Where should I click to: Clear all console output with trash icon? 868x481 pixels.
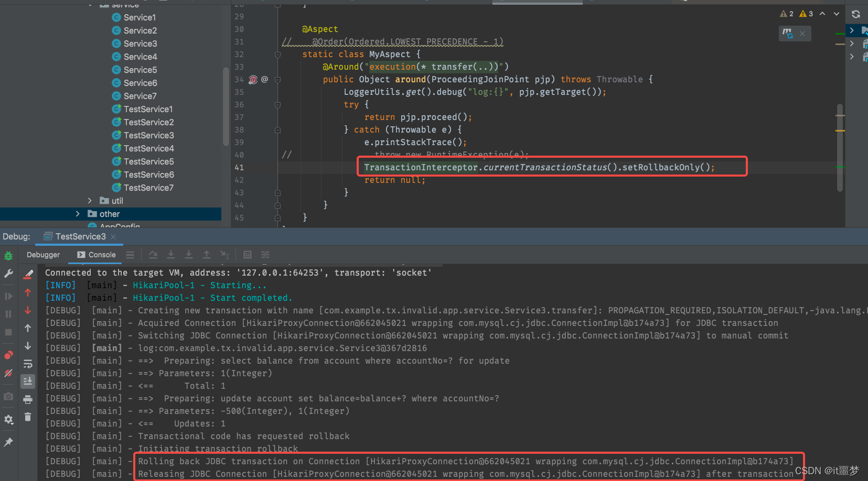click(x=28, y=417)
